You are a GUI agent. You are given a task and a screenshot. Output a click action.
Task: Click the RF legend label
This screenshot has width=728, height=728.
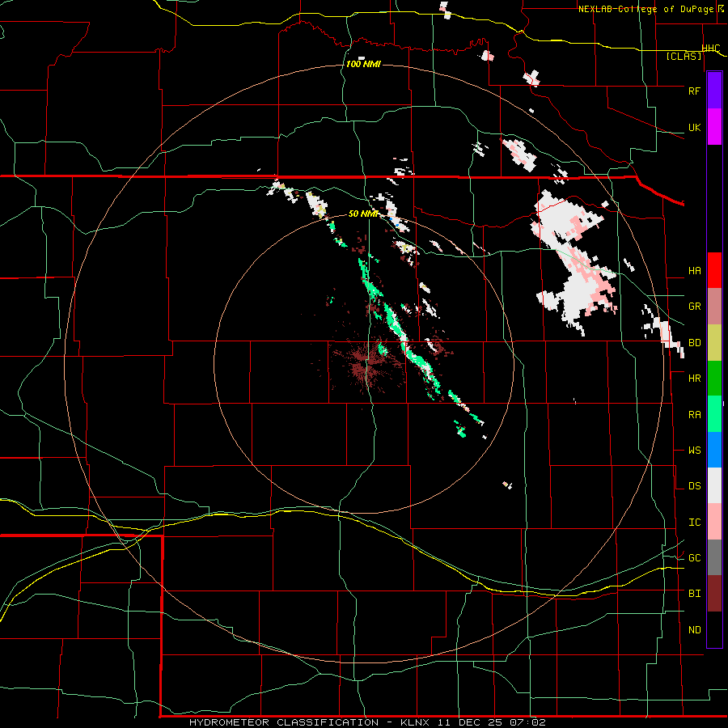click(694, 91)
